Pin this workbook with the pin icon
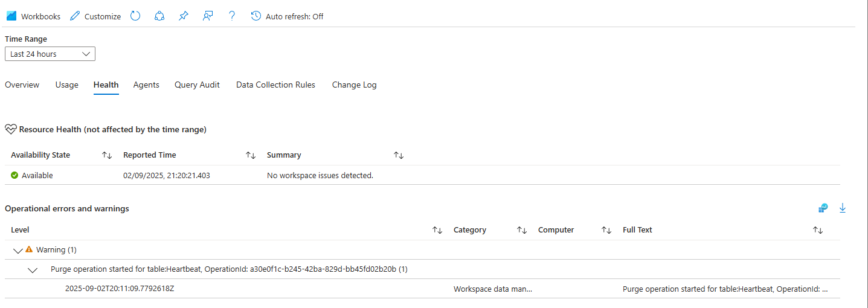The height and width of the screenshot is (308, 868). point(184,16)
